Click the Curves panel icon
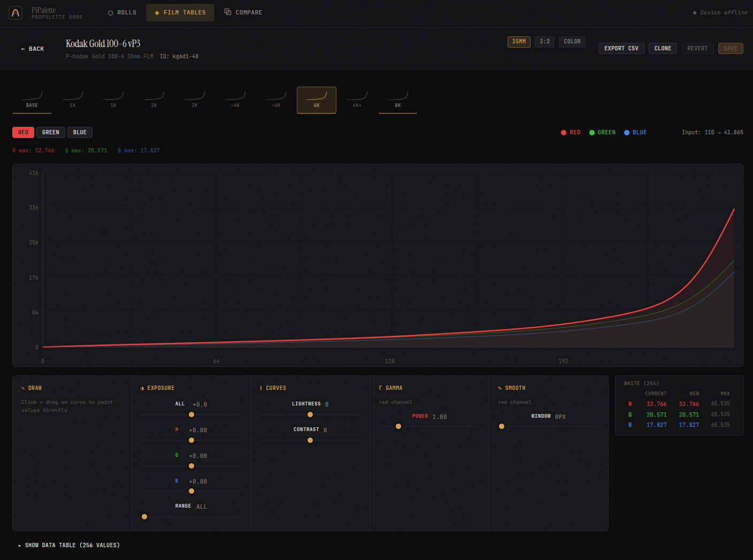Screen dimensions: 753x560 (x=261, y=388)
